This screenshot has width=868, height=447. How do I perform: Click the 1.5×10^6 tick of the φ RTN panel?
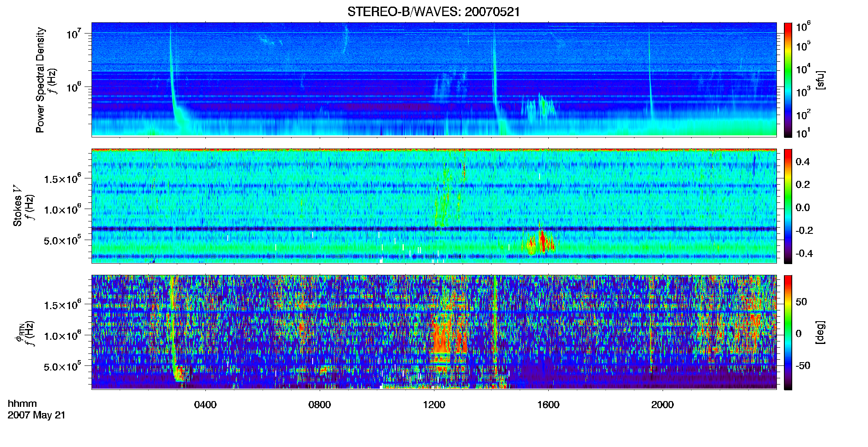pyautogui.click(x=63, y=305)
